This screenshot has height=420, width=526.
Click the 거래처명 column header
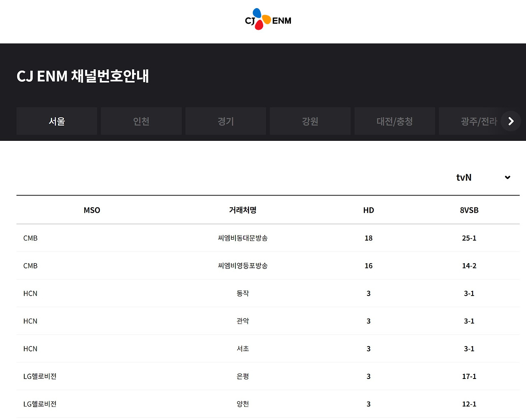point(243,210)
